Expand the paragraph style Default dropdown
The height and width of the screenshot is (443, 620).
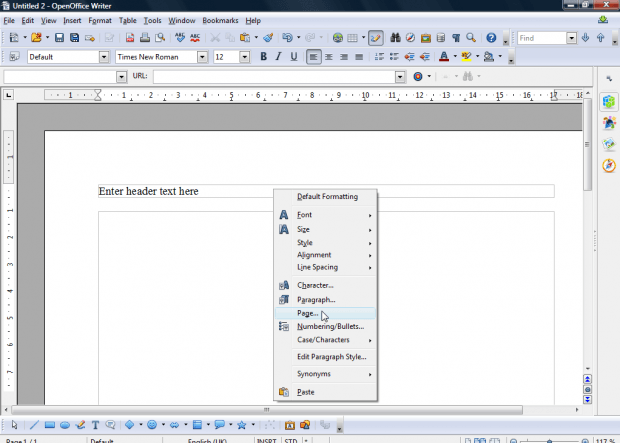pyautogui.click(x=104, y=57)
